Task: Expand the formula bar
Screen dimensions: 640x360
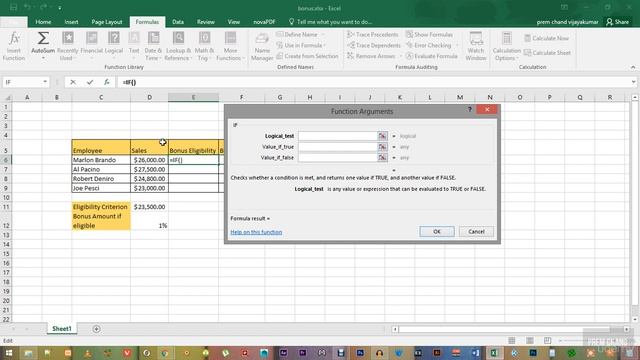Action: click(x=633, y=82)
